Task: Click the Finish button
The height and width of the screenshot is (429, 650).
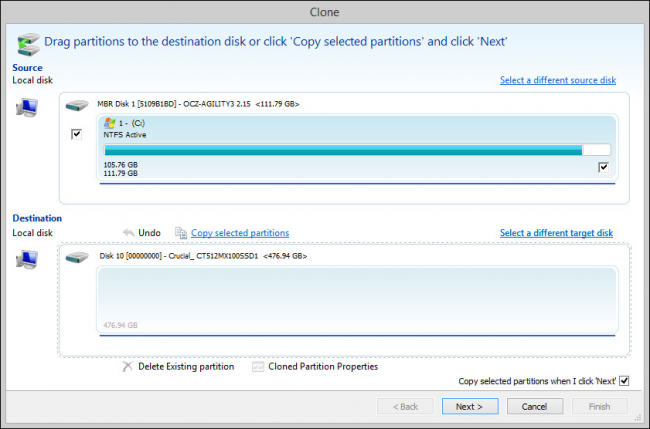Action: click(x=599, y=407)
